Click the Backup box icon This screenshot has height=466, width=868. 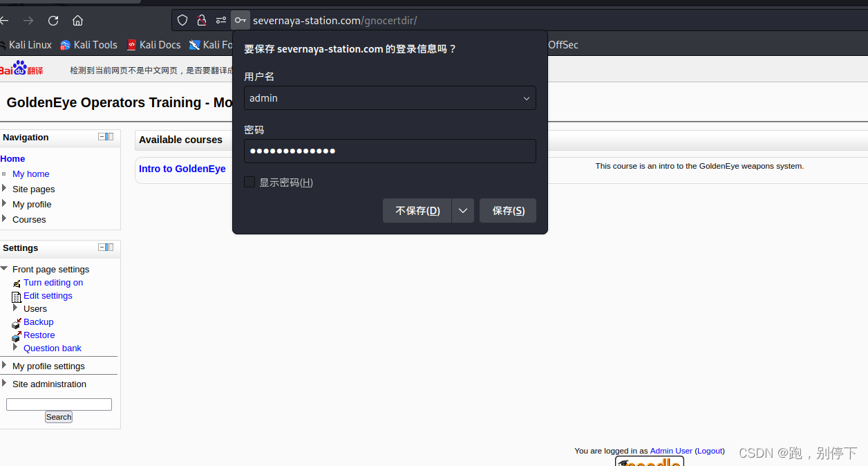17,323
